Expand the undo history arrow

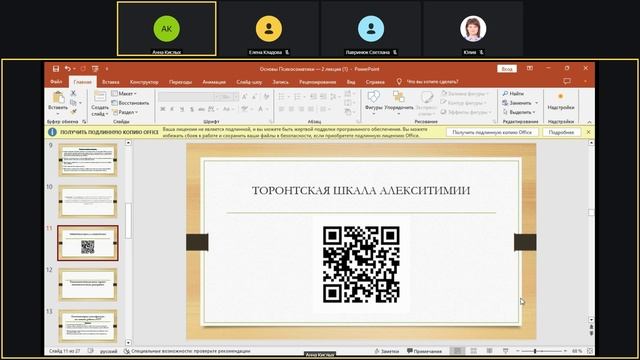point(74,69)
